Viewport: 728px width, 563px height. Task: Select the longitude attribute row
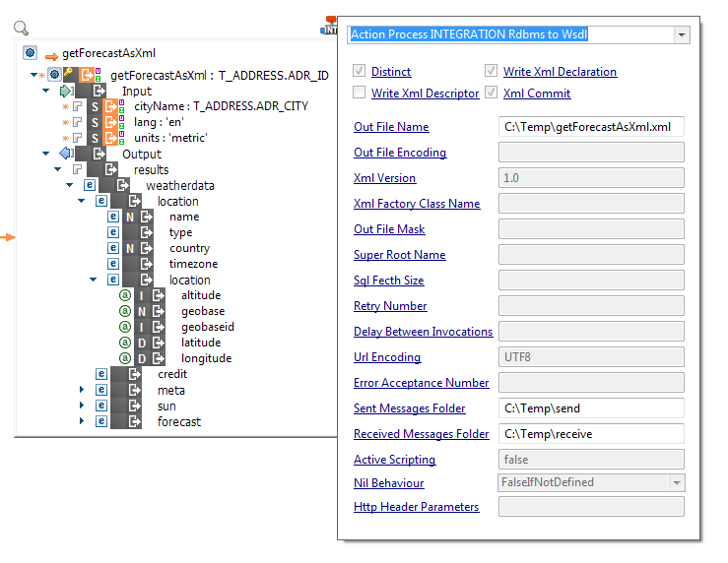[x=206, y=358]
